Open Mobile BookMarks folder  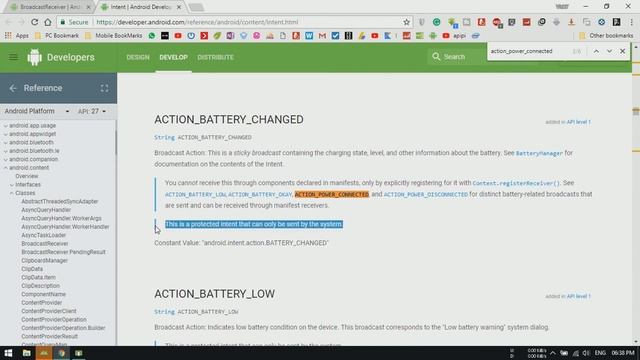[x=114, y=36]
